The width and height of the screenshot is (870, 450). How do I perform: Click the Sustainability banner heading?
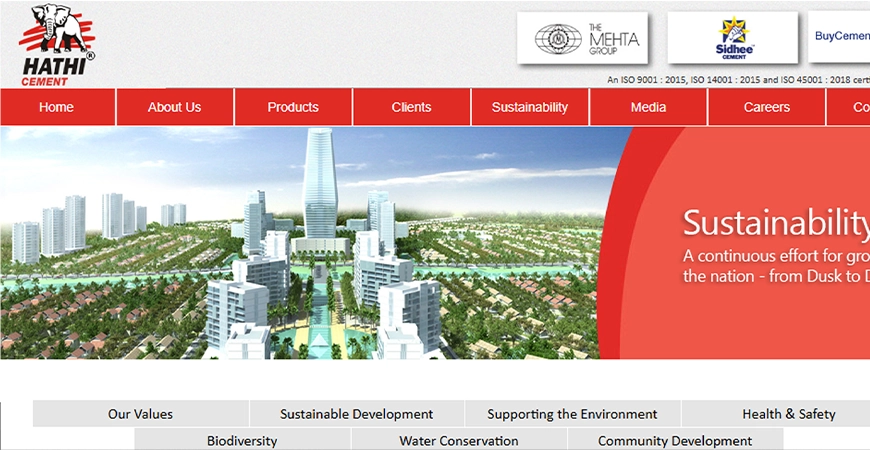[x=775, y=221]
